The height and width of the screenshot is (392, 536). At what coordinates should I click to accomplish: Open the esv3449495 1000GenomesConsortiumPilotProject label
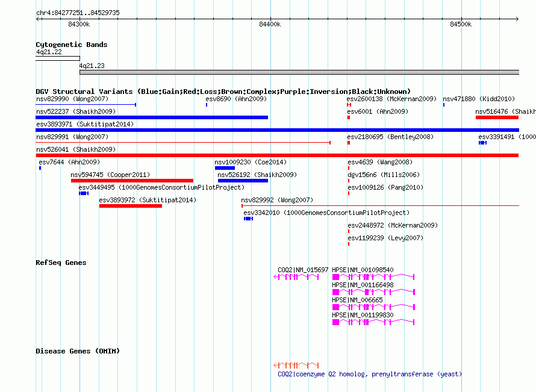[161, 187]
